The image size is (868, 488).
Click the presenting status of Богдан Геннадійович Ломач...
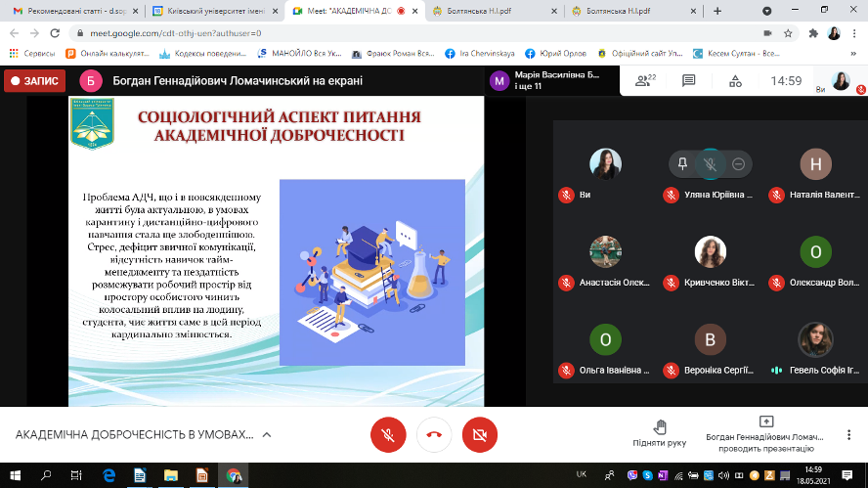766,435
